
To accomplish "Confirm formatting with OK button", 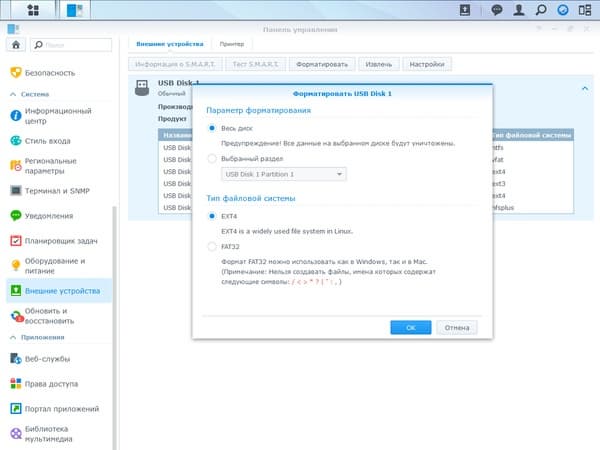I will [411, 328].
